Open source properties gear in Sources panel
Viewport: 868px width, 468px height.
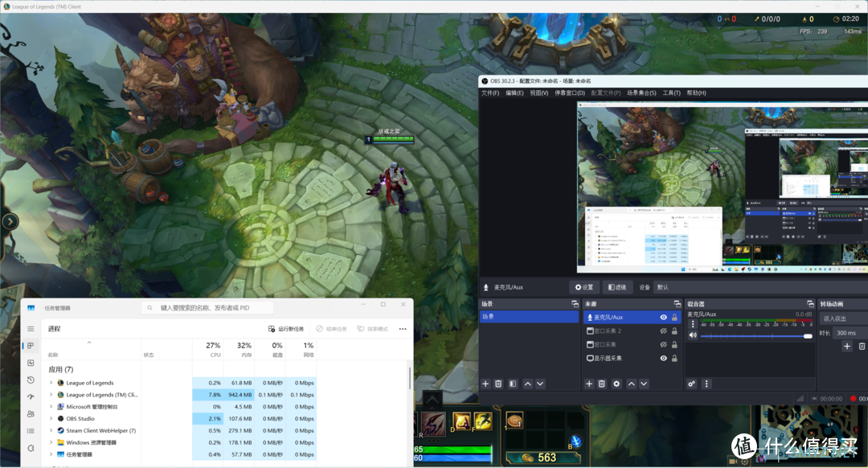click(x=616, y=384)
